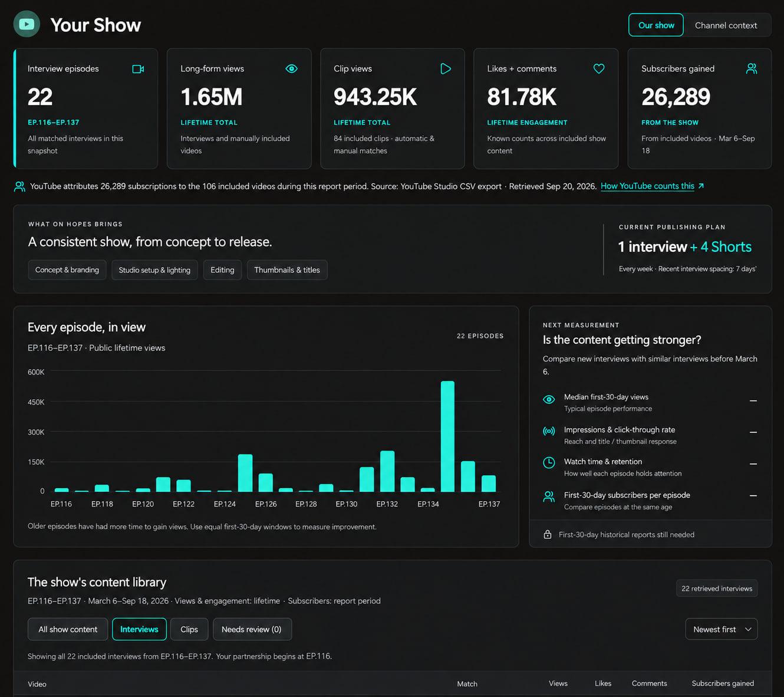
Task: Click the 22 retrieved interviews badge
Action: click(x=717, y=588)
